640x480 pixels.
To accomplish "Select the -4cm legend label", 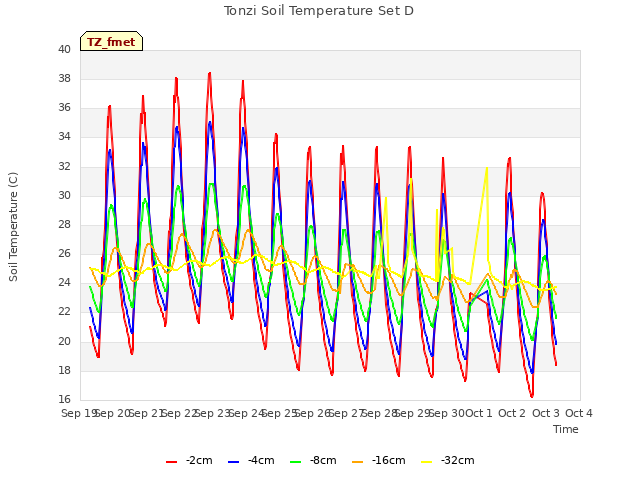I will tap(261, 460).
